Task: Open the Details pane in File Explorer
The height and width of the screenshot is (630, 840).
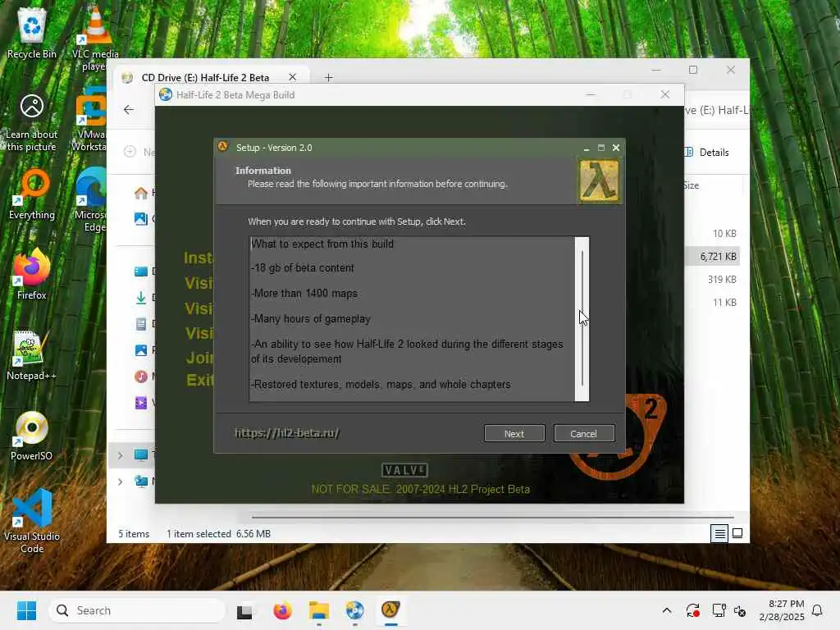Action: coord(707,152)
